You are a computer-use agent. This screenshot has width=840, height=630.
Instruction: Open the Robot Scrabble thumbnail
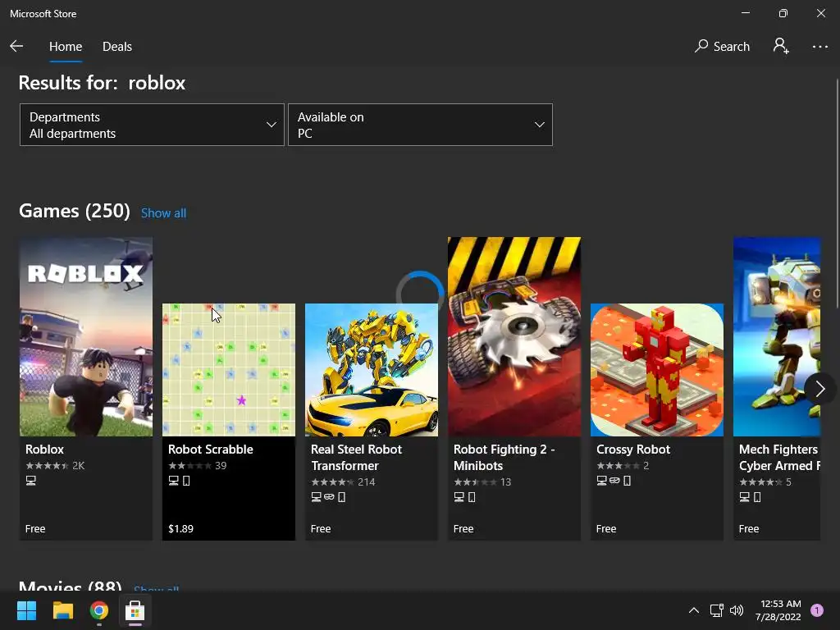229,370
